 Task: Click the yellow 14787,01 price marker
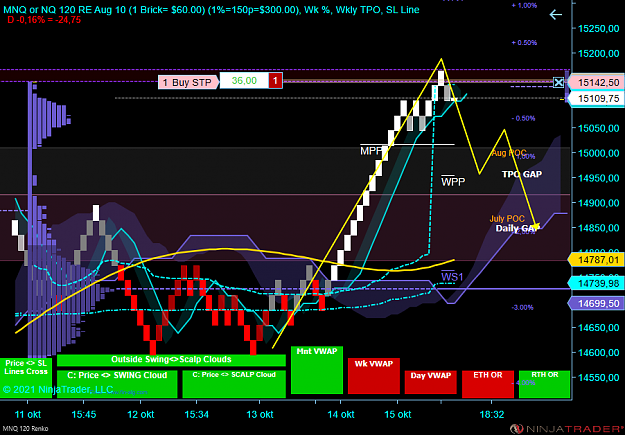click(596, 260)
